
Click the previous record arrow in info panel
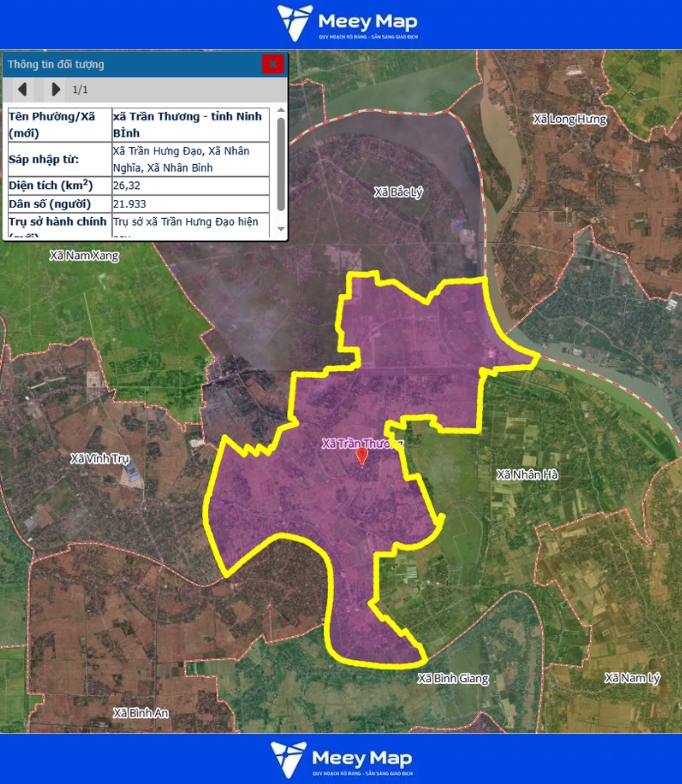(22, 89)
